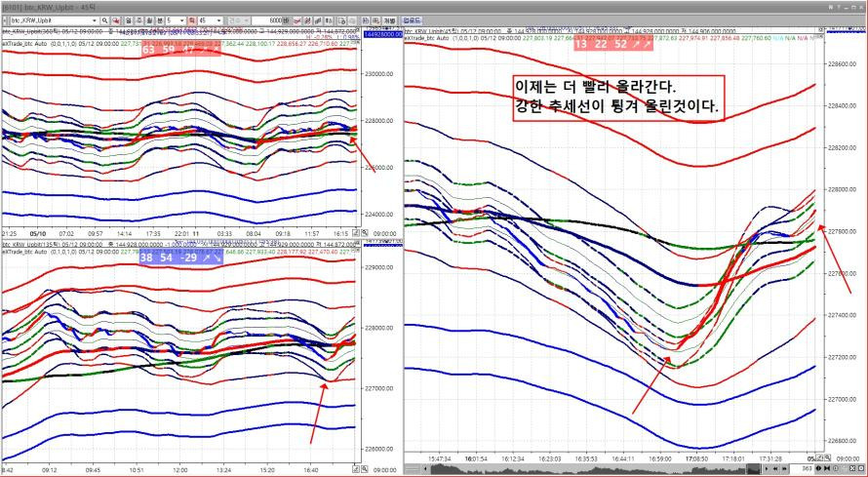
Task: Click the 개별 button in toolbar
Action: [x=390, y=20]
